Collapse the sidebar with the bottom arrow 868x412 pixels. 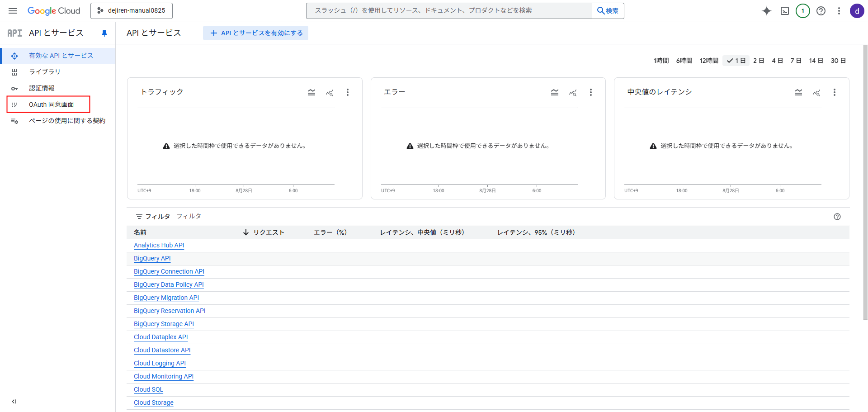(x=14, y=401)
